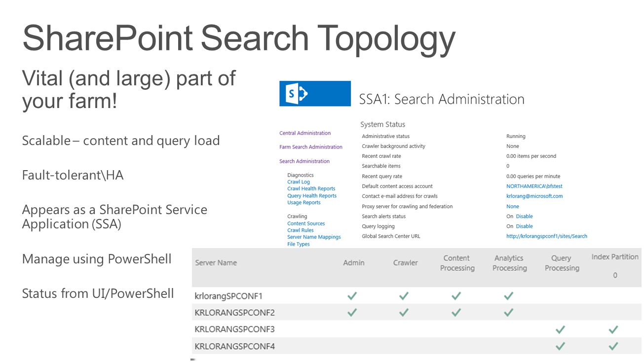644x362 pixels.
Task: Select the Analytics Processing column header
Action: coord(510,263)
